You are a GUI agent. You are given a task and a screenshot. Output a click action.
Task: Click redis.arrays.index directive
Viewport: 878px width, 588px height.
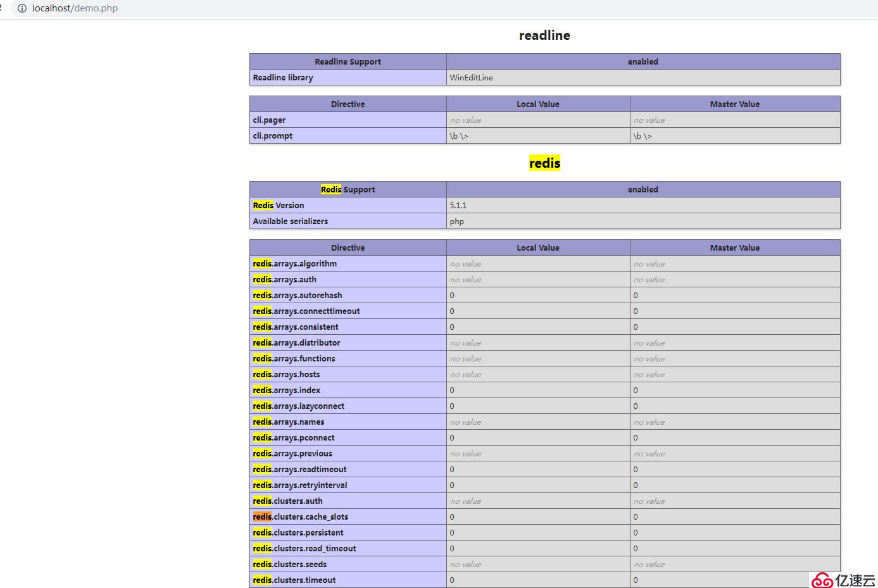(x=287, y=390)
